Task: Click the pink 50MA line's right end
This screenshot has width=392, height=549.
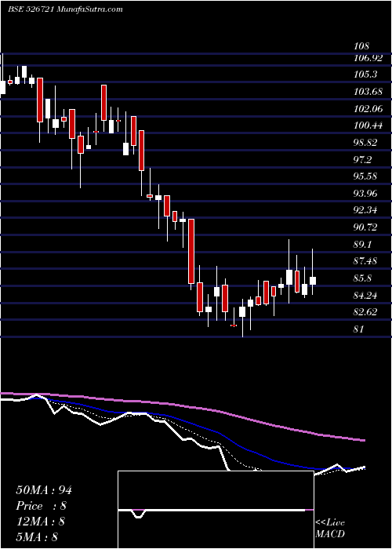Action: tap(364, 440)
